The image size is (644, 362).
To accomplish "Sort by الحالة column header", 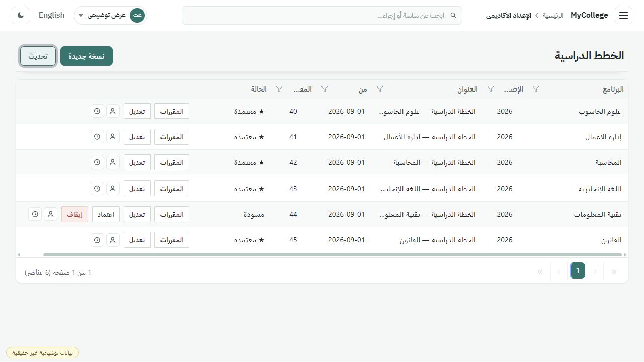I will click(x=259, y=89).
